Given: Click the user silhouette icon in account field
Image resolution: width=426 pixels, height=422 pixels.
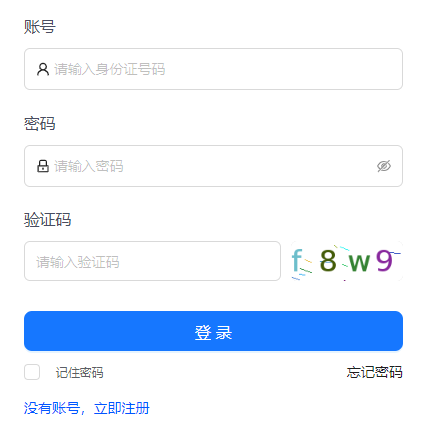Looking at the screenshot, I should click(43, 69).
